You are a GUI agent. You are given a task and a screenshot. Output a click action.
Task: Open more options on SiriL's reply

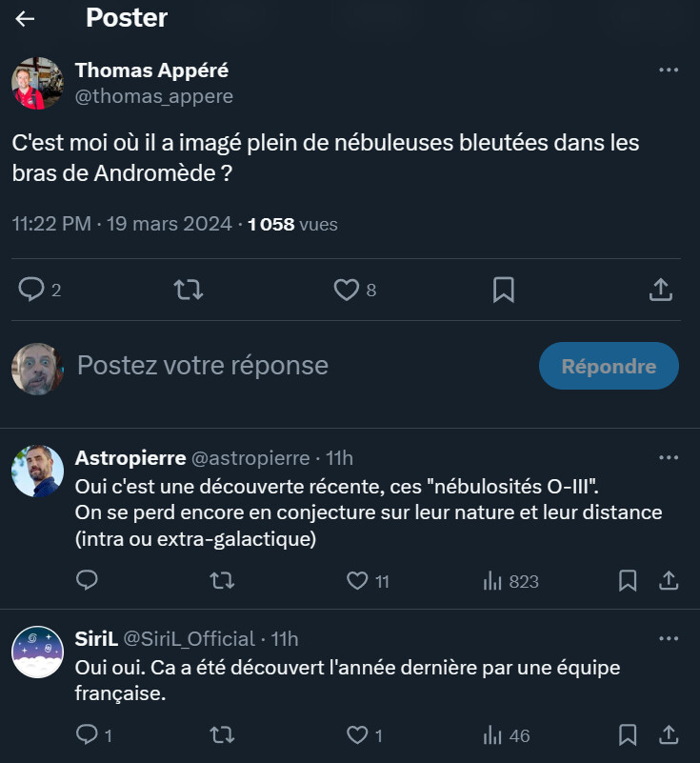point(669,638)
